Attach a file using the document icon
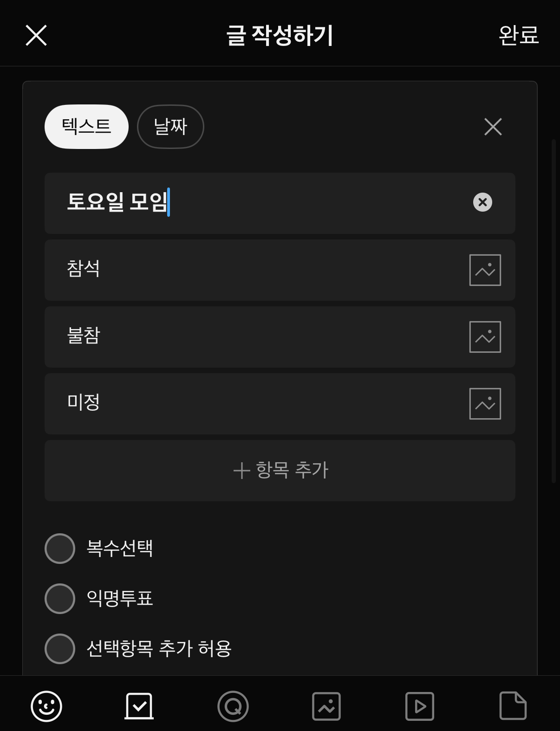Image resolution: width=560 pixels, height=731 pixels. pos(513,706)
